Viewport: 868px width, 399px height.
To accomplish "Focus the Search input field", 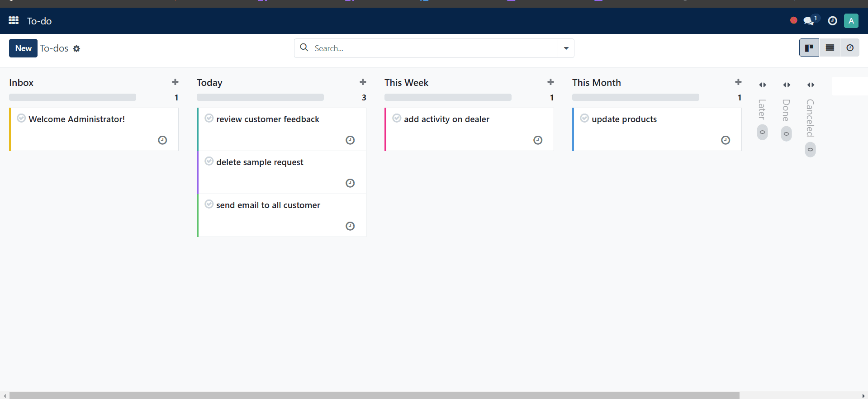I will pos(434,48).
